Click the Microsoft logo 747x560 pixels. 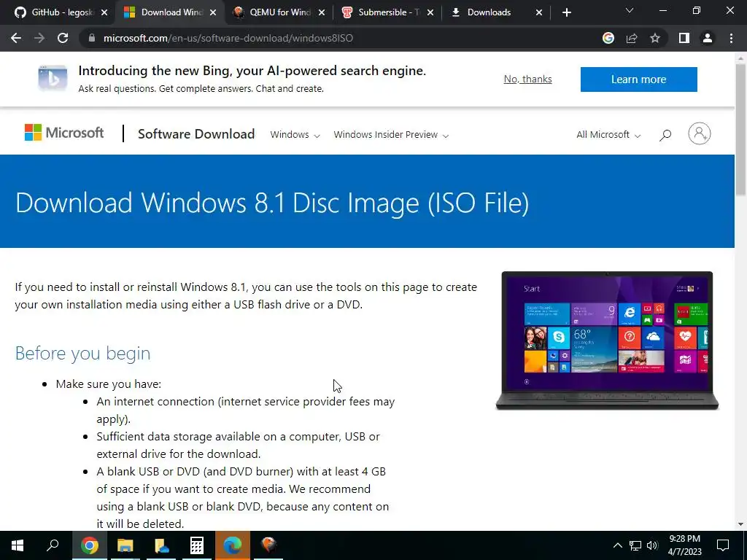(x=64, y=133)
